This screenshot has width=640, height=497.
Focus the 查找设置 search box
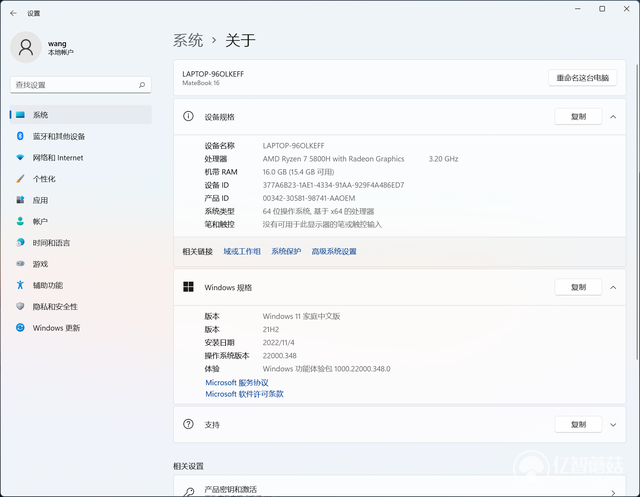pyautogui.click(x=80, y=85)
